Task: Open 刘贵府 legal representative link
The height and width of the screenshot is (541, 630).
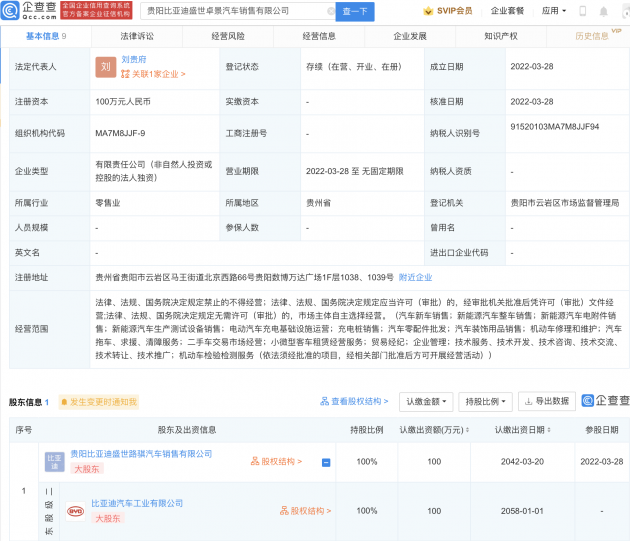Action: coord(134,59)
